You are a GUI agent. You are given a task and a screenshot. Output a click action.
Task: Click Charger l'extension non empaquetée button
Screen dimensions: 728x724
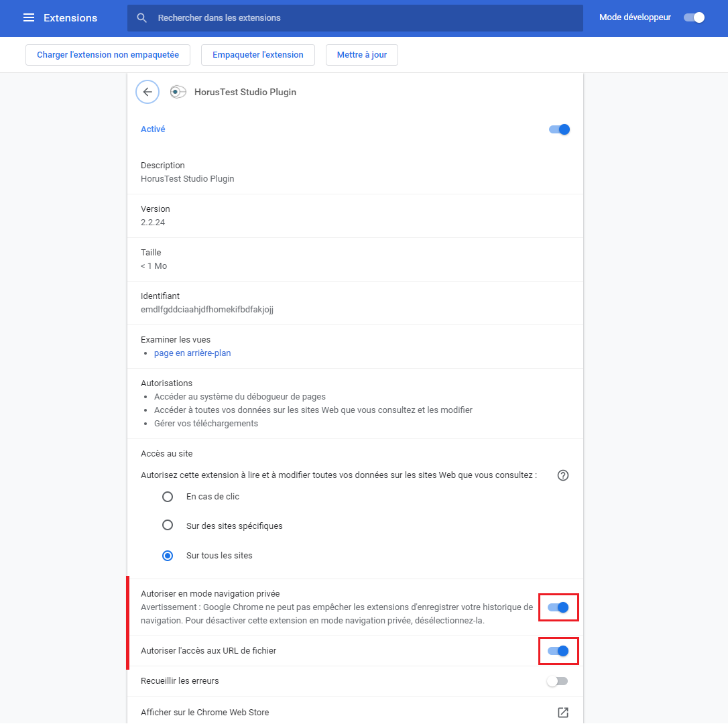[x=108, y=55]
